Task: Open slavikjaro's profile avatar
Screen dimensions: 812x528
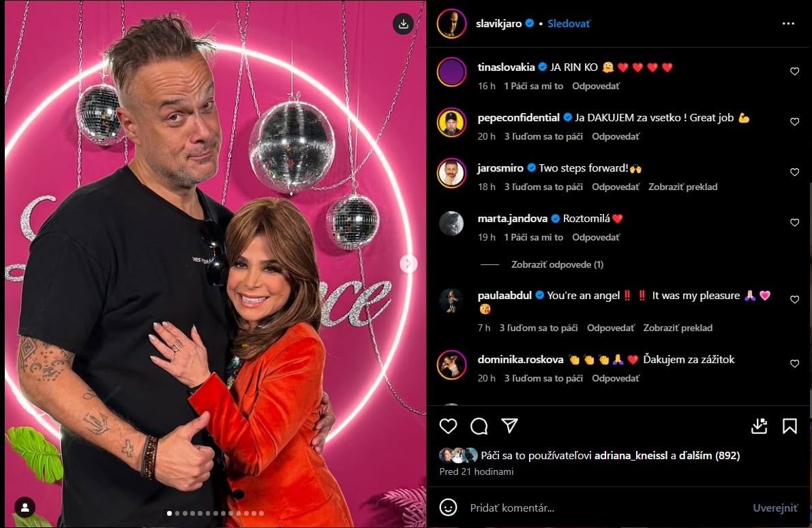Action: tap(451, 23)
